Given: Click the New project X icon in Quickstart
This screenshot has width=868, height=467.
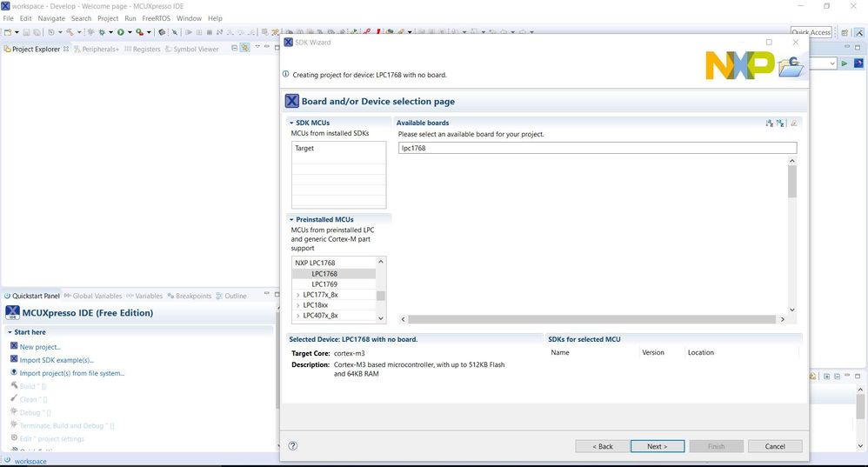Looking at the screenshot, I should [x=14, y=346].
